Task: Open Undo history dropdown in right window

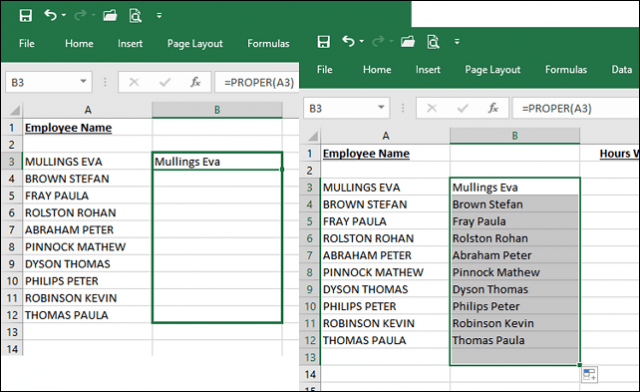Action: coord(362,41)
